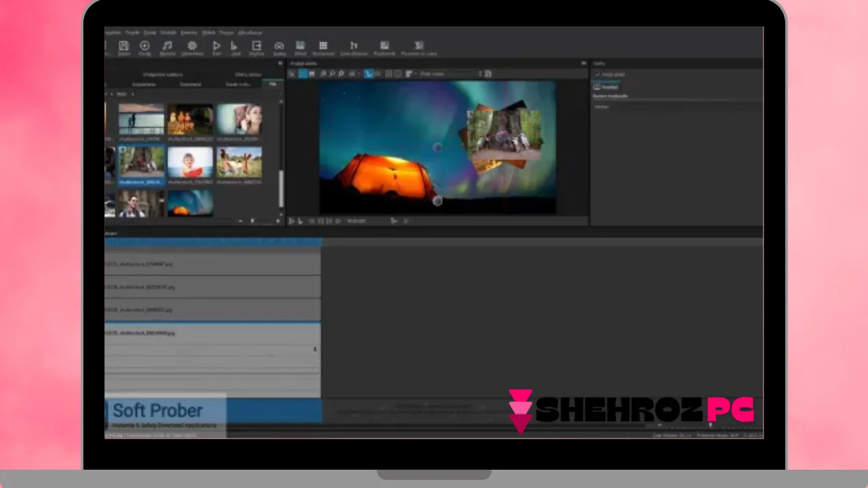Play the preview using the player play button

292,221
